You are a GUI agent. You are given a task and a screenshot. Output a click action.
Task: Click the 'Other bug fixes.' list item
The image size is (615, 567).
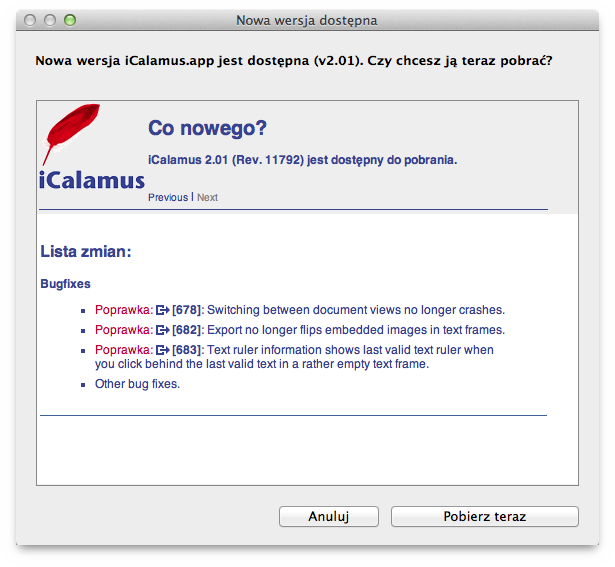[x=137, y=384]
